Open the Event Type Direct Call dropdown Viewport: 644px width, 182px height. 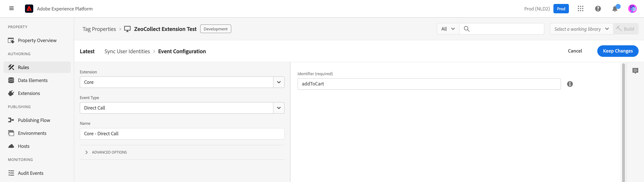pyautogui.click(x=182, y=108)
